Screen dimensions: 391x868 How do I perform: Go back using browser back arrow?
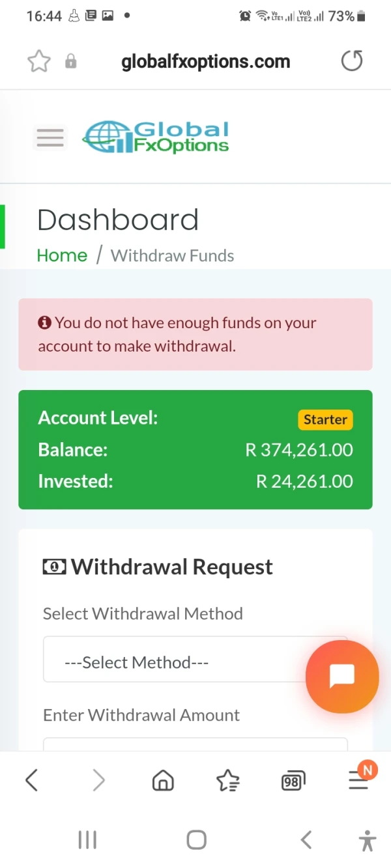[31, 779]
